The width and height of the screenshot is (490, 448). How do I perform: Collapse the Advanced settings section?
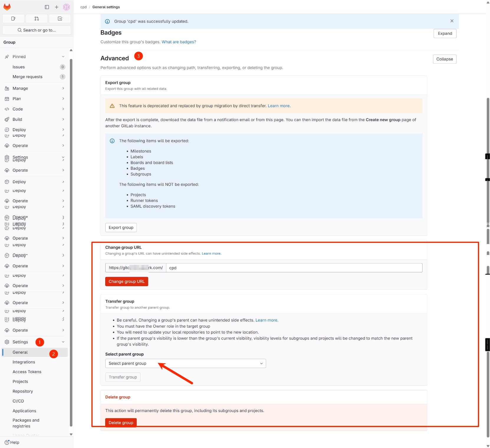445,59
